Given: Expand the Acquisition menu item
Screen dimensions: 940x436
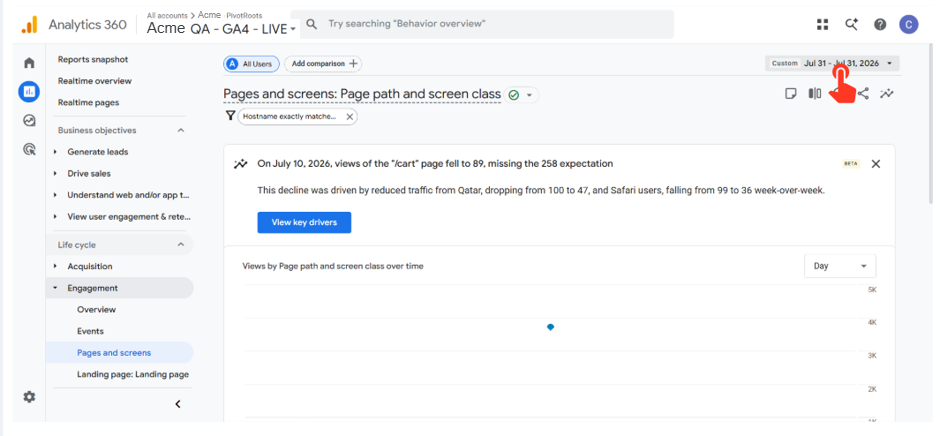Looking at the screenshot, I should point(89,266).
